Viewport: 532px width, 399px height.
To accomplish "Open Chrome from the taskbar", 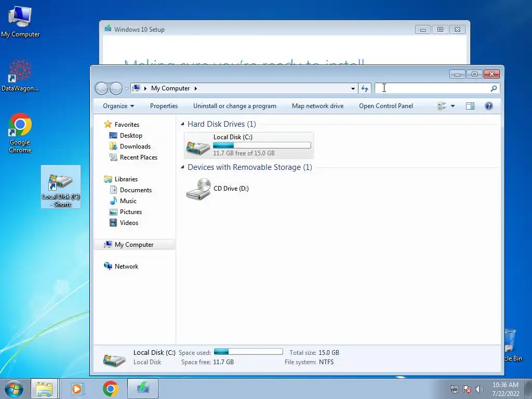I will point(110,389).
